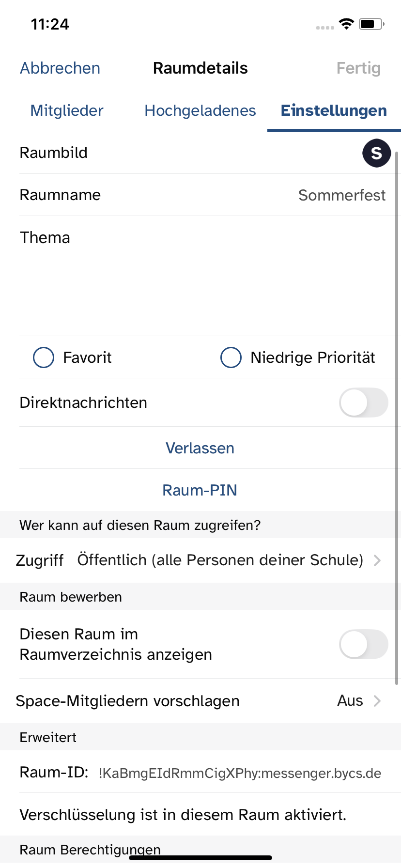Tap the Wi-Fi status icon
The height and width of the screenshot is (868, 401).
[346, 24]
